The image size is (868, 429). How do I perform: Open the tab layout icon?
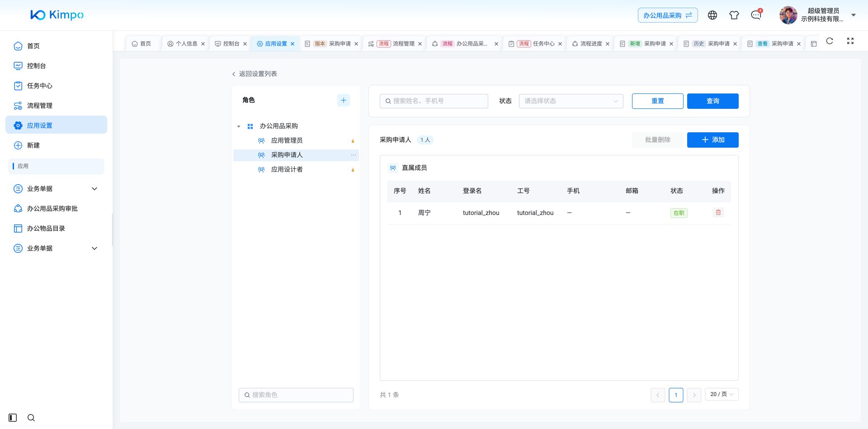point(814,44)
